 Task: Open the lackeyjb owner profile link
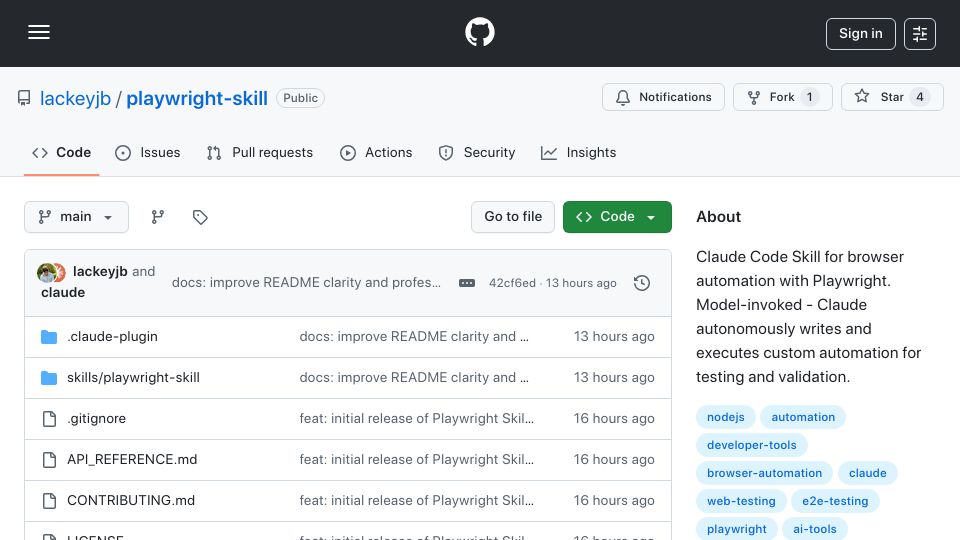click(x=75, y=99)
